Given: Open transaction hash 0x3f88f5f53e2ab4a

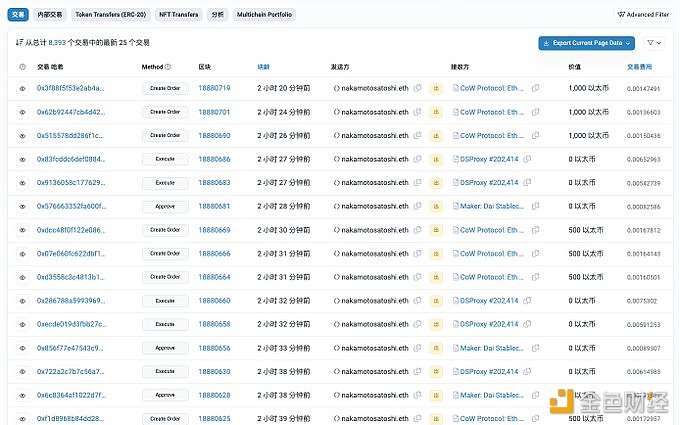Looking at the screenshot, I should point(70,88).
